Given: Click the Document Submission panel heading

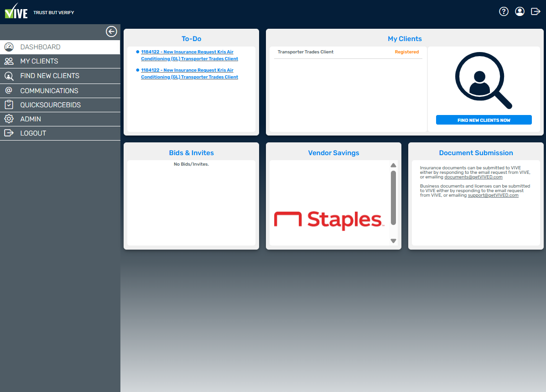Looking at the screenshot, I should pyautogui.click(x=476, y=152).
